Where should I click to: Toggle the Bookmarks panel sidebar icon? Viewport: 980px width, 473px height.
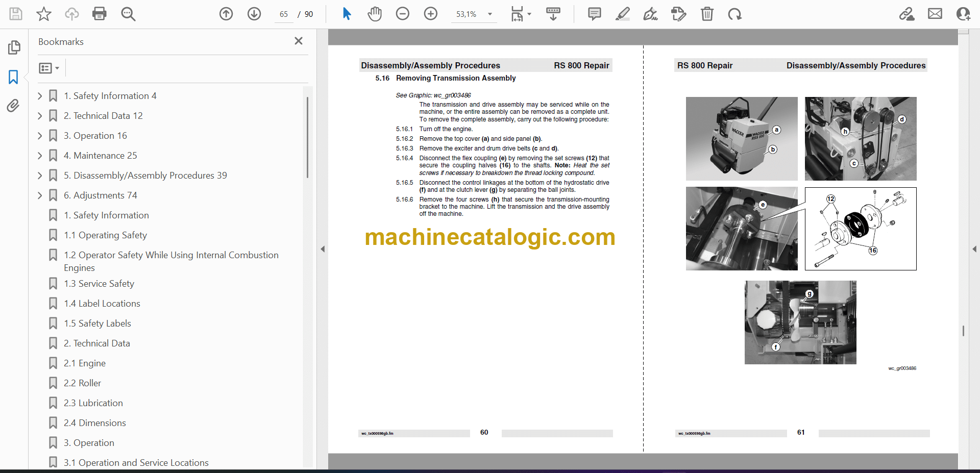tap(13, 77)
